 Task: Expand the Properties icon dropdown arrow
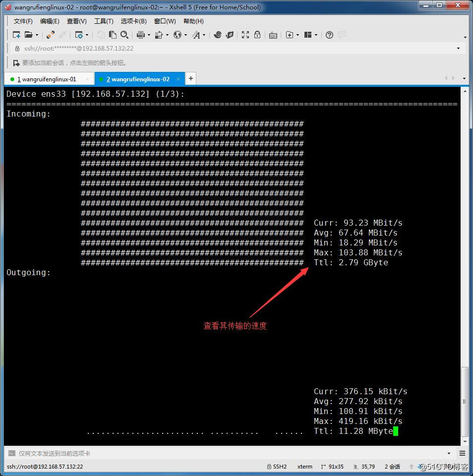coord(87,35)
